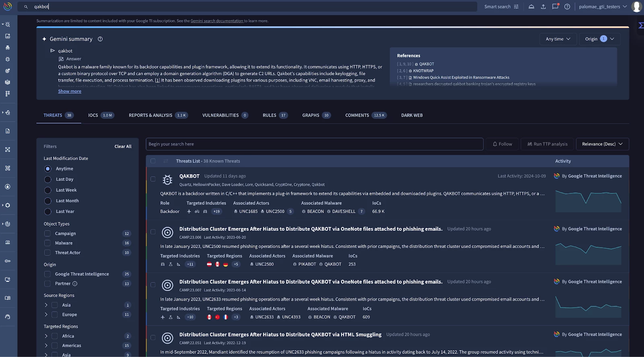644x357 pixels.
Task: Expand the Europe source region
Action: [x=46, y=315]
